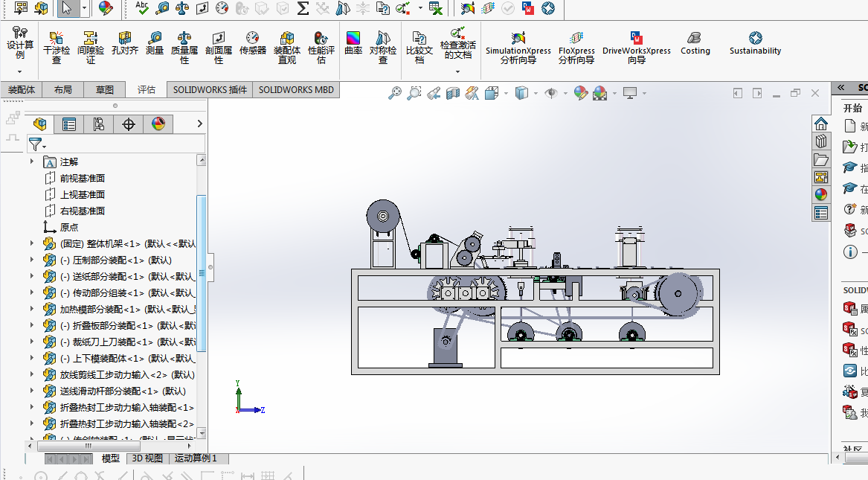The width and height of the screenshot is (868, 480).
Task: Switch to SOLIDWORKS 插件 tab
Action: pyautogui.click(x=210, y=90)
